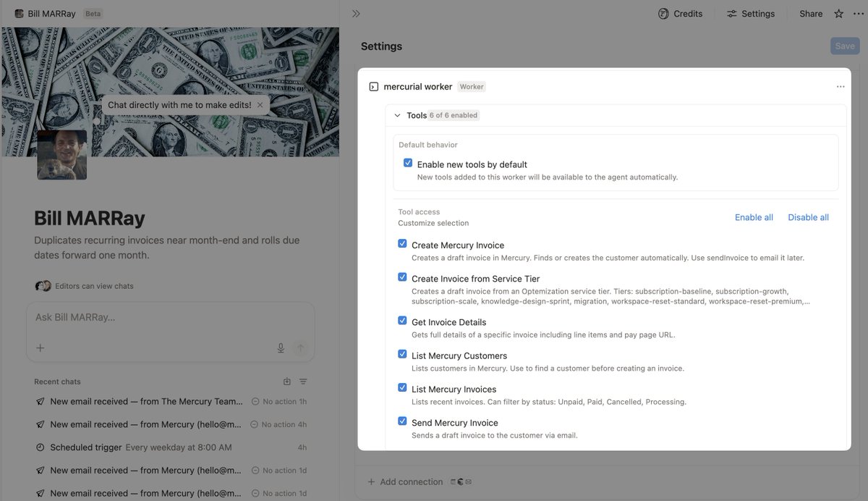868x501 pixels.
Task: Click the new chat icon beside Recent chats
Action: 287,382
